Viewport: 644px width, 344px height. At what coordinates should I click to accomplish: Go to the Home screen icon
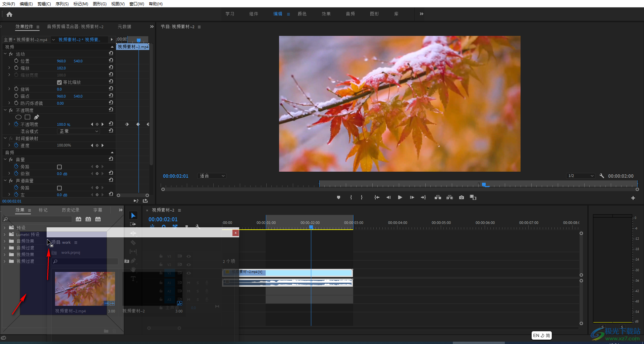[9, 14]
